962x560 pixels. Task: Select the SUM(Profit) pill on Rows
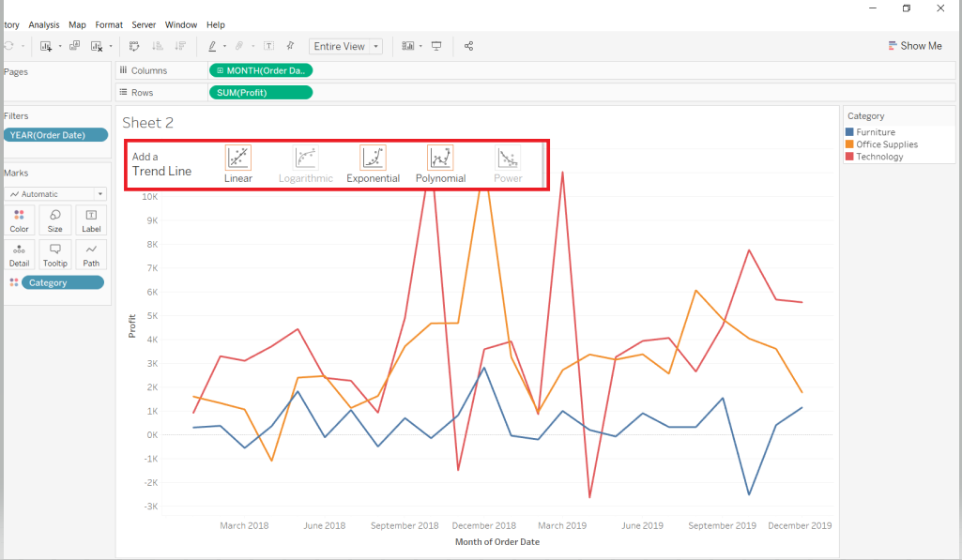(260, 93)
